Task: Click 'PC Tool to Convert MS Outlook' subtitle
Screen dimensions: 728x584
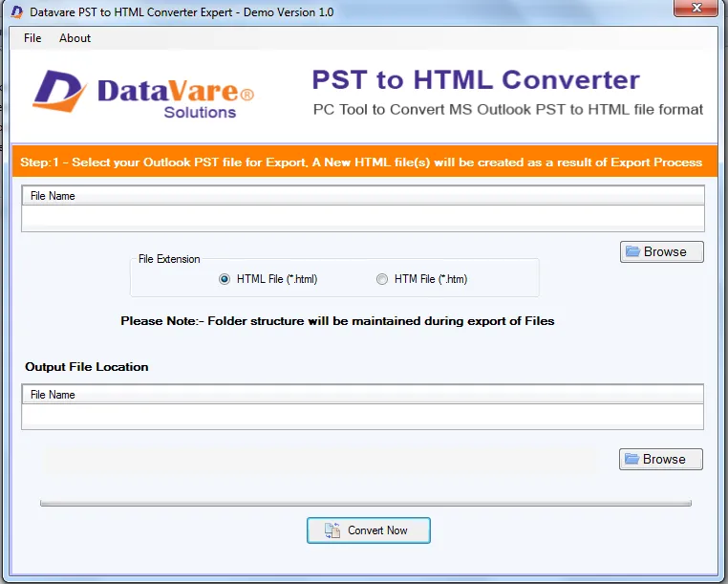Action: point(508,110)
